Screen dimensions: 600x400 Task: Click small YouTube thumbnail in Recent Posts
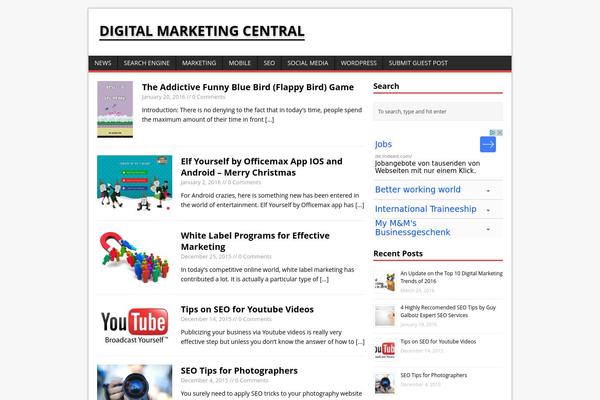tap(385, 350)
